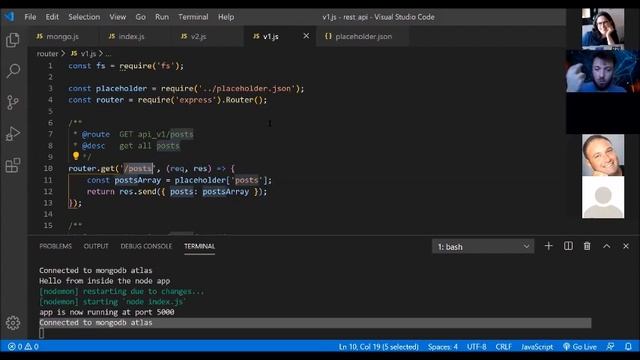This screenshot has width=640, height=360.
Task: Open the Run and Debug view
Action: (x=13, y=133)
